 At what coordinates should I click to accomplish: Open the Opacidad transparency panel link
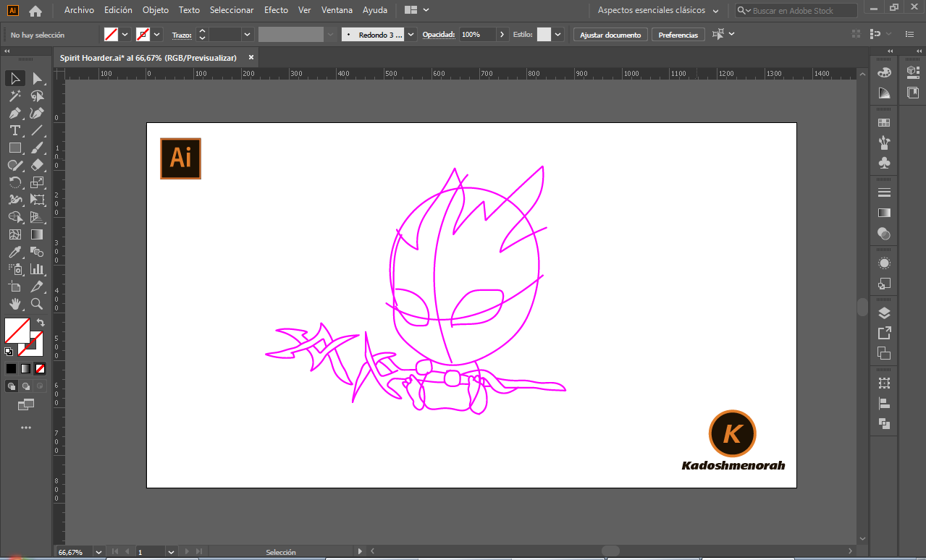(x=439, y=35)
